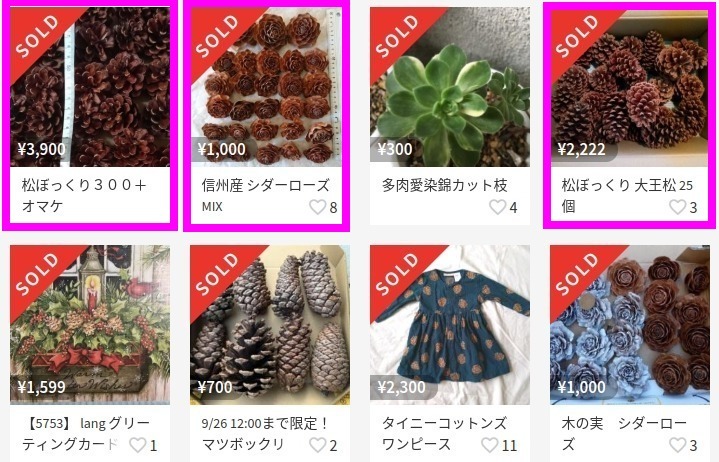Tap heart icon on 木の実 シダーローズ
Viewport: 719px width, 462px height.
coord(677,445)
